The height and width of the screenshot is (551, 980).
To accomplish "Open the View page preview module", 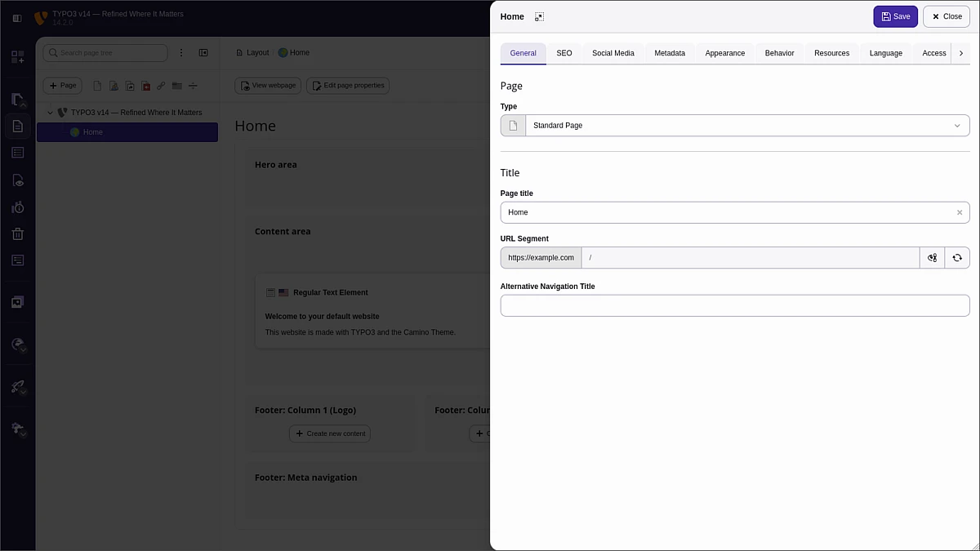I will pyautogui.click(x=18, y=180).
